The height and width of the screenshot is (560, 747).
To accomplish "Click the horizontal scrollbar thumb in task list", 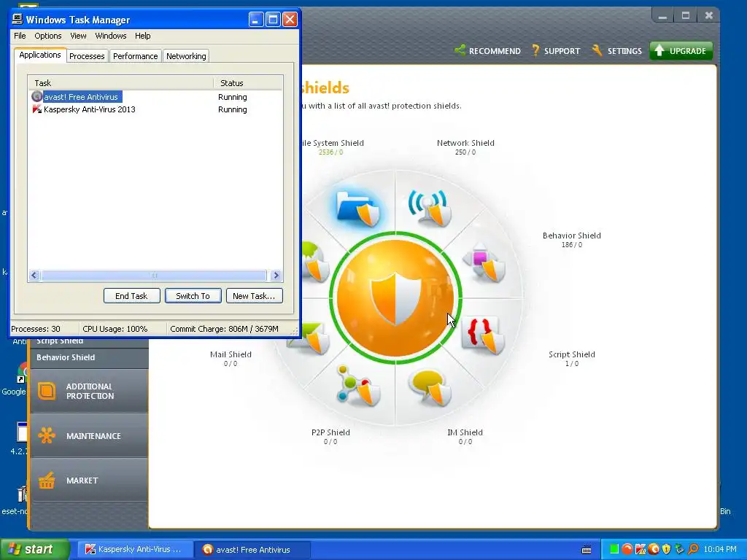I will 153,275.
